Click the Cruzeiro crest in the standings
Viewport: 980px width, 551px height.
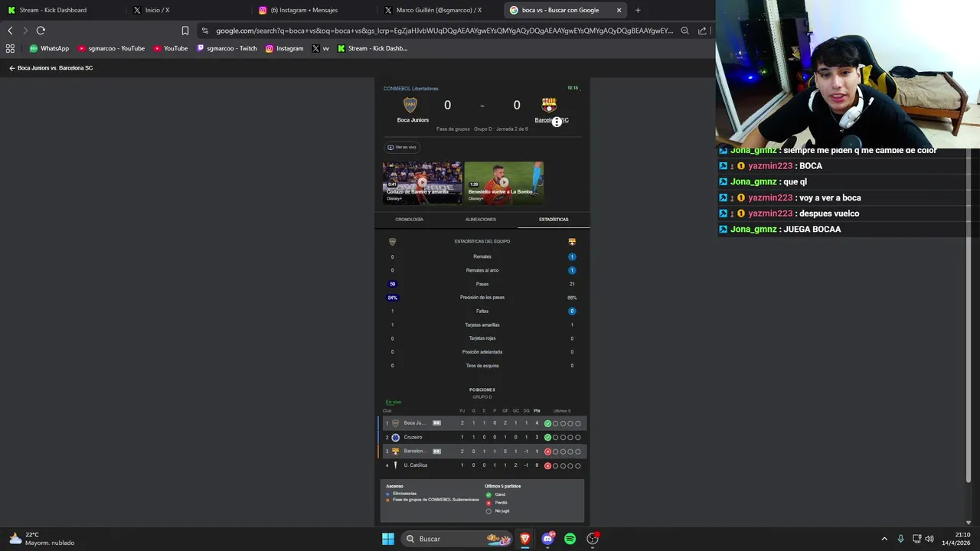396,438
